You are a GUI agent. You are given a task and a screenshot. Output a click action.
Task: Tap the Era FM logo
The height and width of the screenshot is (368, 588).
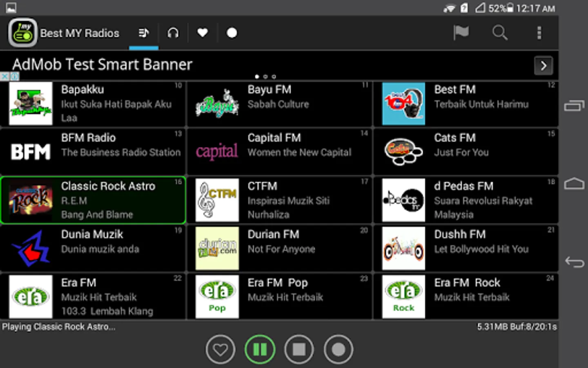31,296
